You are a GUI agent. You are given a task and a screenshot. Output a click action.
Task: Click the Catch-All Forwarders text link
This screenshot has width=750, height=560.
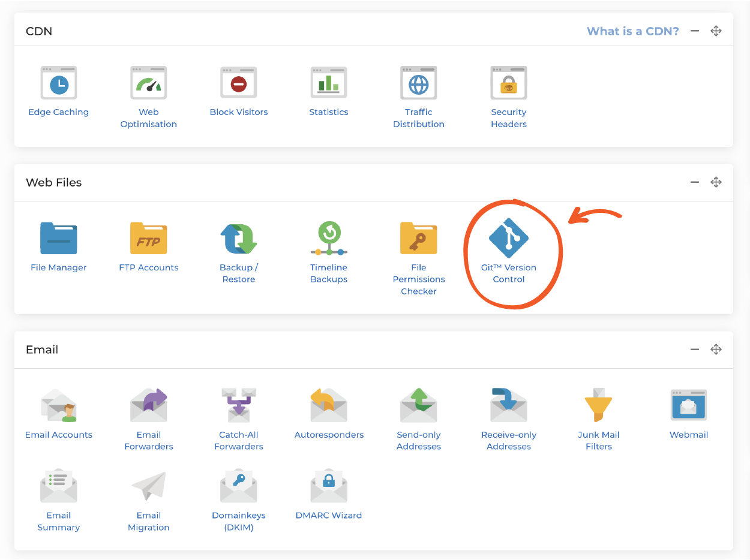(x=239, y=441)
